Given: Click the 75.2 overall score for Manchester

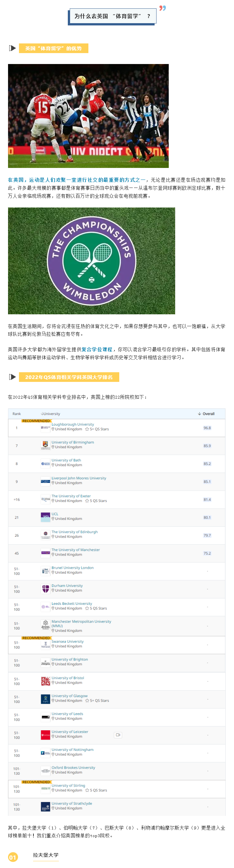Looking at the screenshot, I should tap(207, 553).
